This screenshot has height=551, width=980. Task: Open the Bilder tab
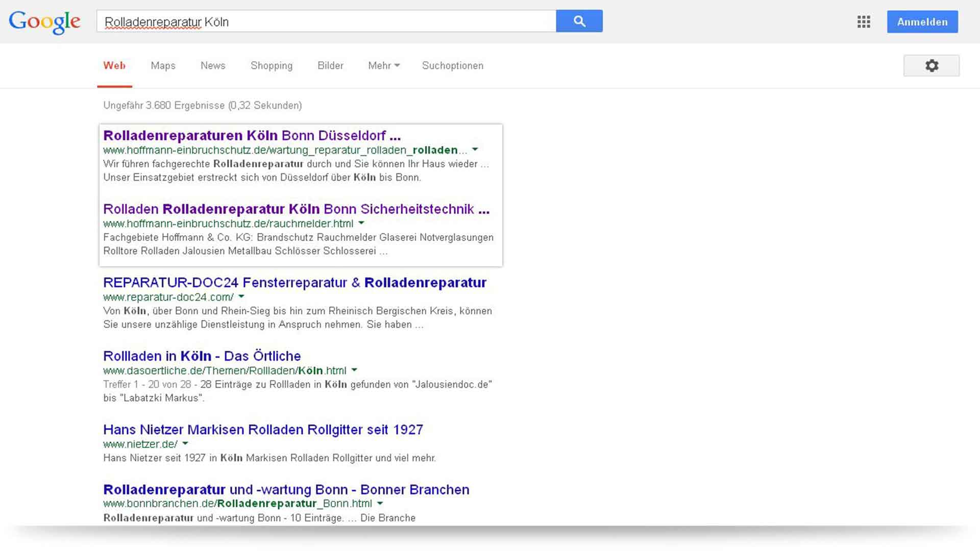tap(330, 66)
